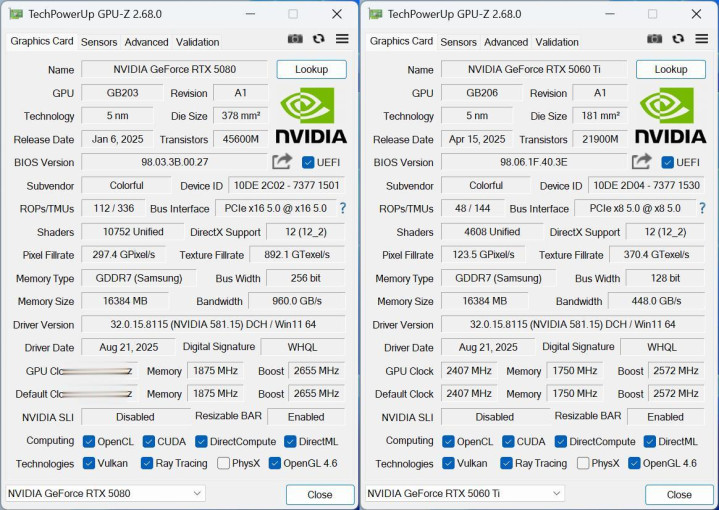Switch to Advanced tab in RTX 5060 Ti window
This screenshot has width=719, height=510.
pyautogui.click(x=506, y=42)
